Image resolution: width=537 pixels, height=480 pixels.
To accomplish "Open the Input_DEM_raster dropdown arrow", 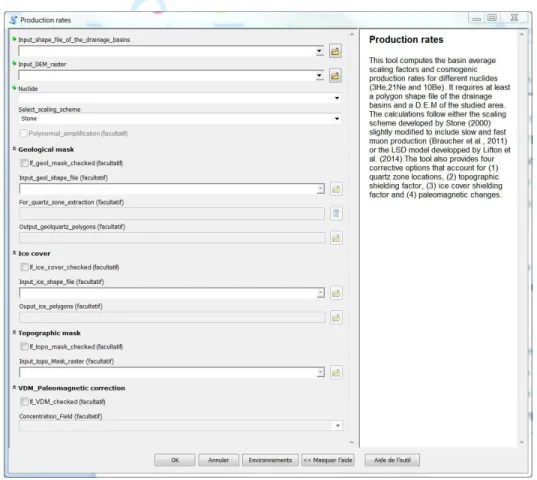I will tap(319, 76).
